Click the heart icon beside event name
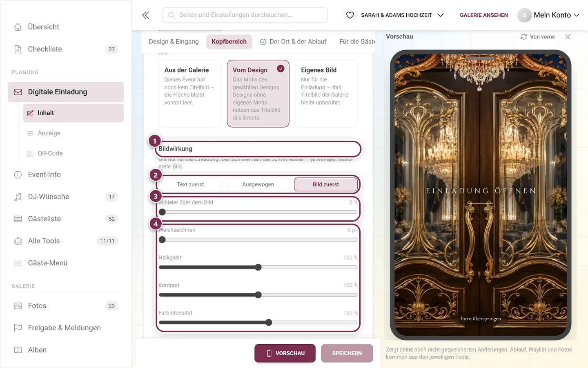This screenshot has width=588, height=368. [x=350, y=15]
